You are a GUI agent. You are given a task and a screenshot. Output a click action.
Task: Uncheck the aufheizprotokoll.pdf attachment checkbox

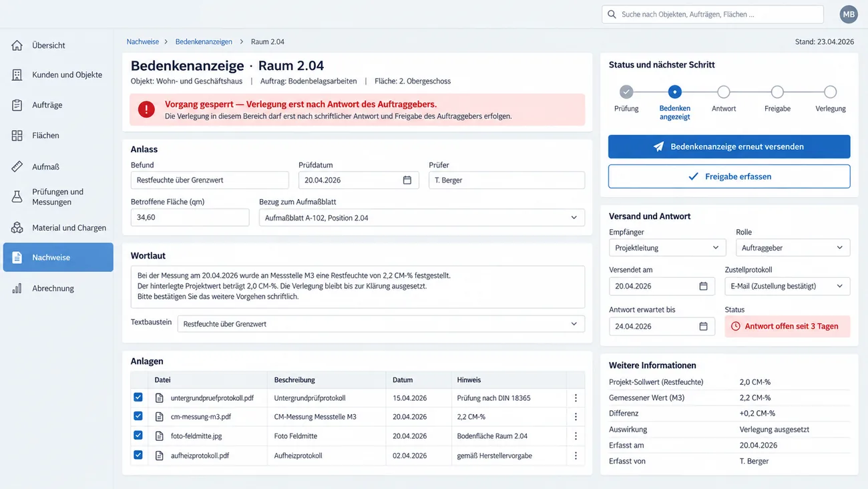pyautogui.click(x=138, y=455)
